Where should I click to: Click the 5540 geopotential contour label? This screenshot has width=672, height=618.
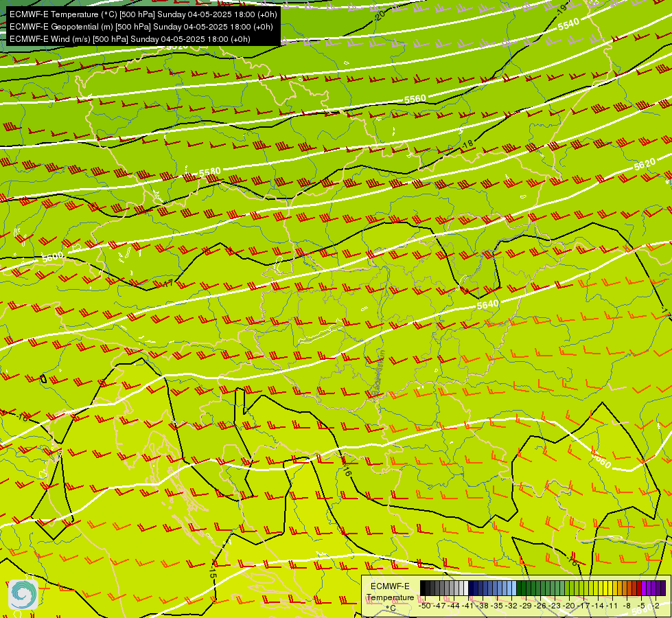coord(568,25)
